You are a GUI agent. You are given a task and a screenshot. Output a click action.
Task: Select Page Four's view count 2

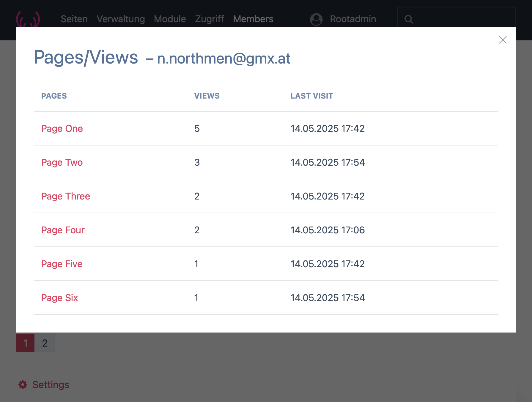click(197, 230)
